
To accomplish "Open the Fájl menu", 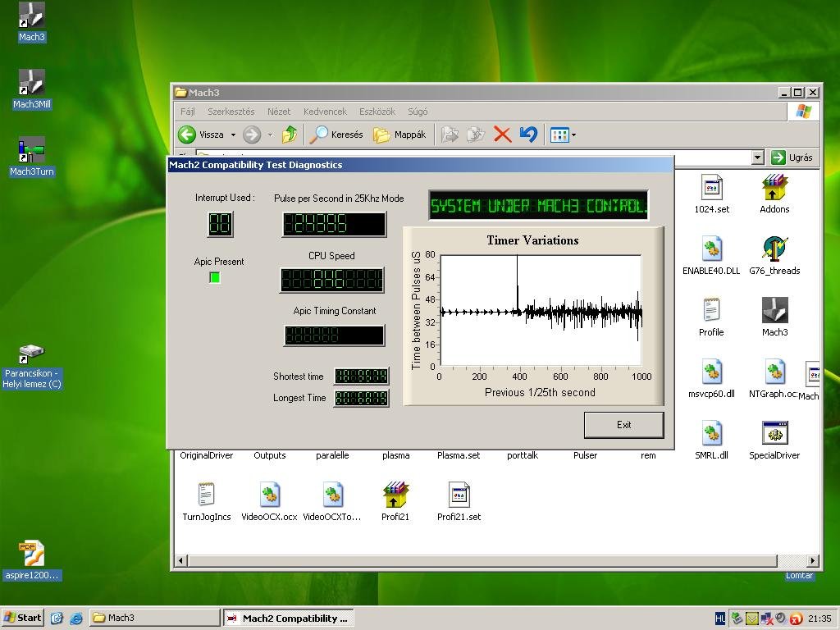I will [188, 112].
